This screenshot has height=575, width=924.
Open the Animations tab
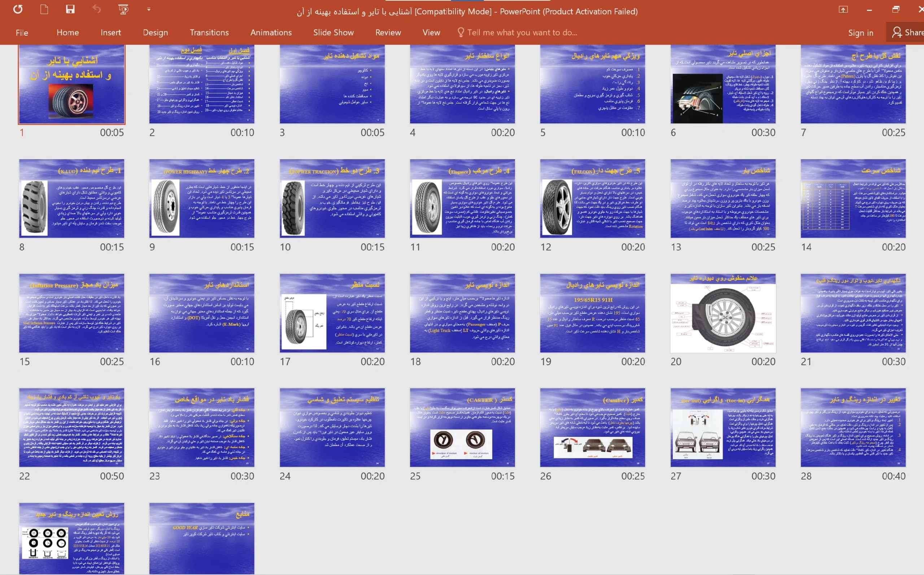[x=271, y=33]
